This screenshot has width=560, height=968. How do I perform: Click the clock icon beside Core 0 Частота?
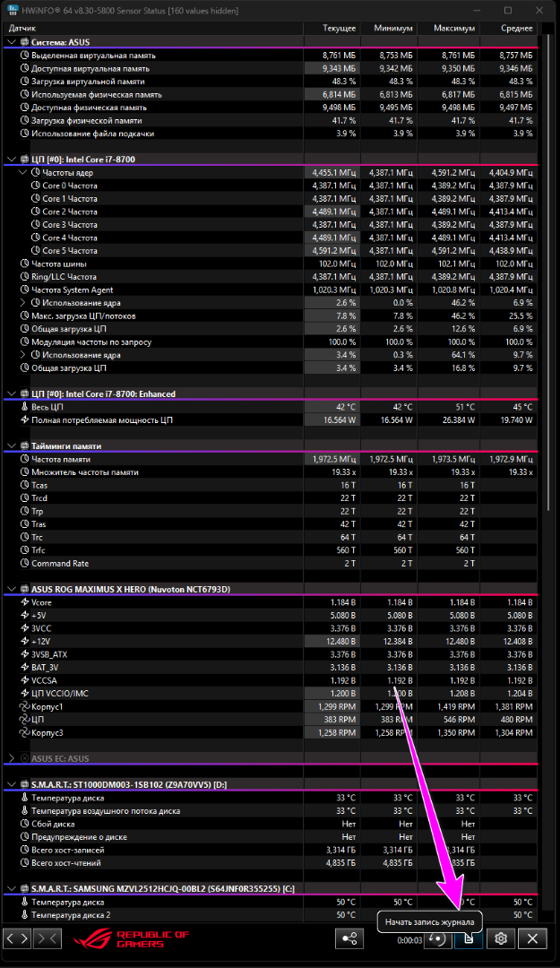[36, 186]
